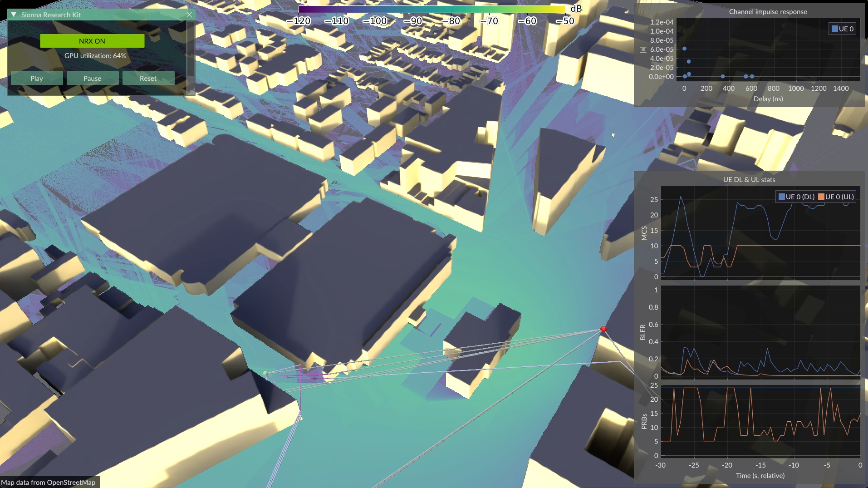Click the Pause button
This screenshot has width=868, height=488.
[93, 78]
